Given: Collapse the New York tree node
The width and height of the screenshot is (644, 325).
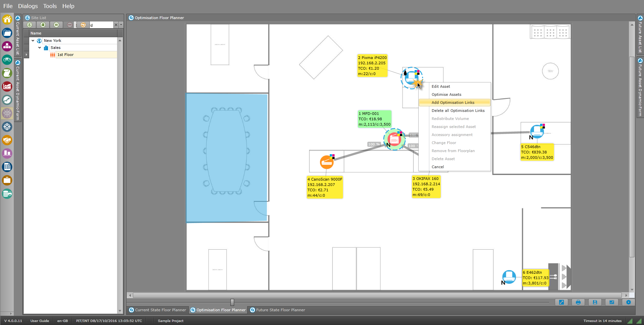Looking at the screenshot, I should click(x=33, y=41).
